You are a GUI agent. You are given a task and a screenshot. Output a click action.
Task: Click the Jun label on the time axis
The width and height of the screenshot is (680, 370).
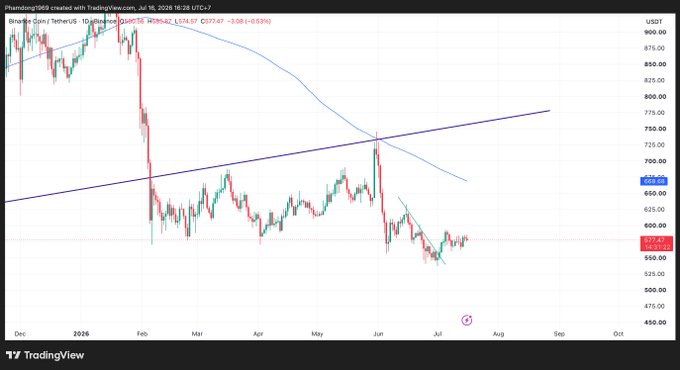tap(378, 334)
